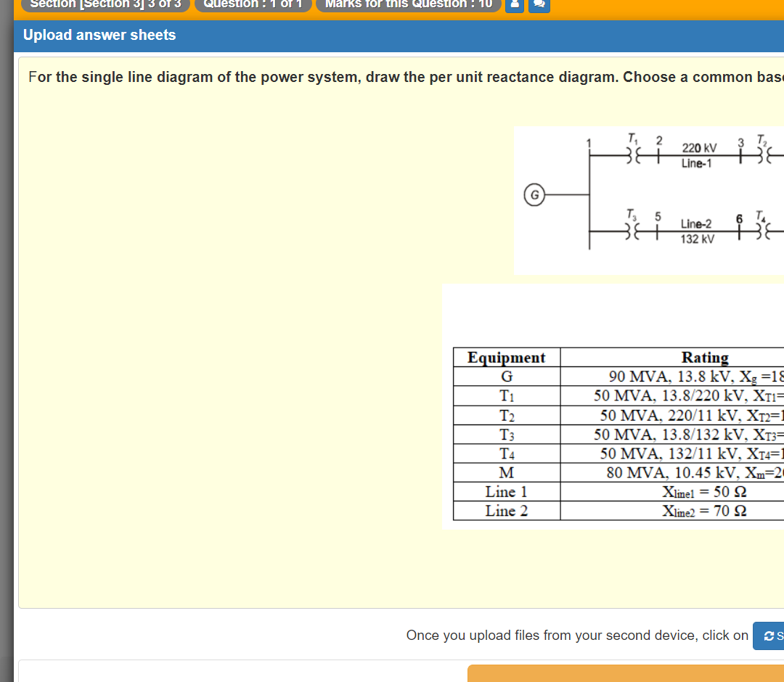Click the grey scrollbar strip on the left edge

pos(5,341)
